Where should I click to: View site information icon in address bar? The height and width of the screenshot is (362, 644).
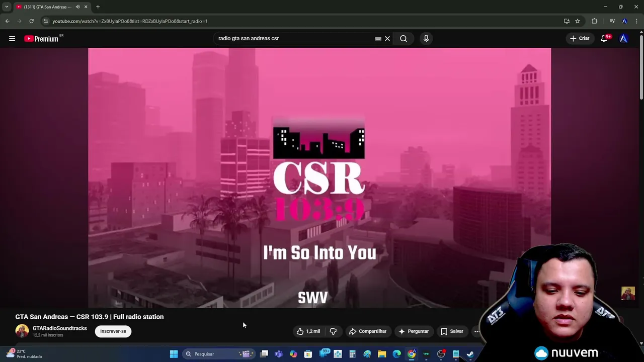45,21
